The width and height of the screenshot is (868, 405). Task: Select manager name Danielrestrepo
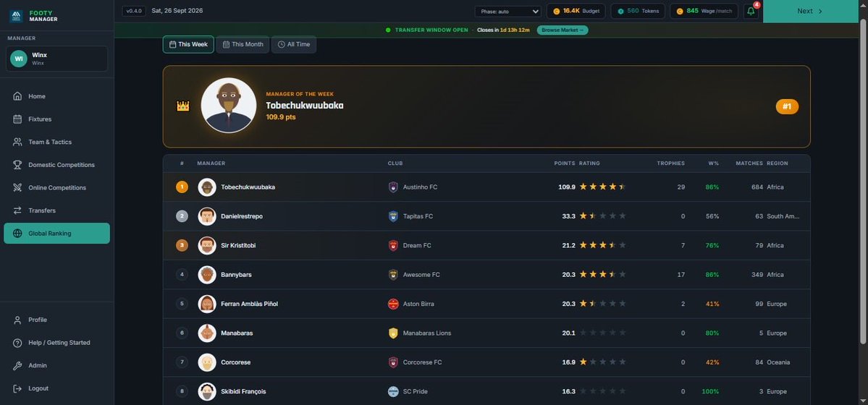242,216
